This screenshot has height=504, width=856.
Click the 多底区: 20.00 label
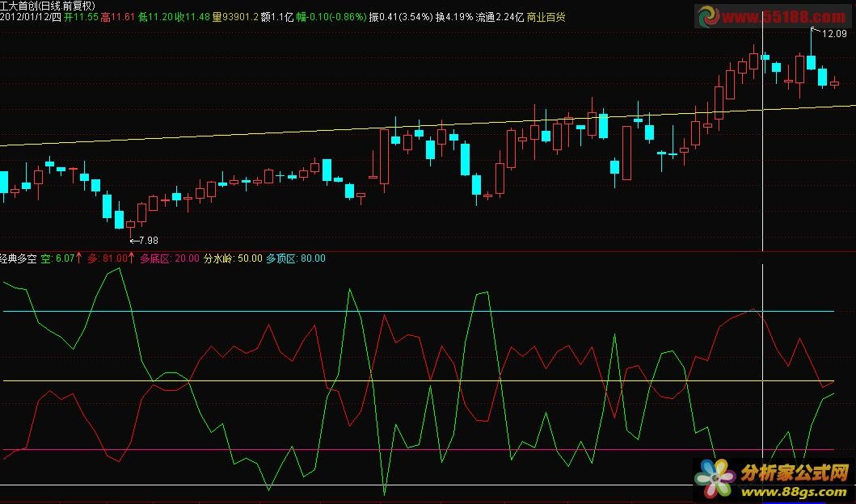tap(169, 258)
